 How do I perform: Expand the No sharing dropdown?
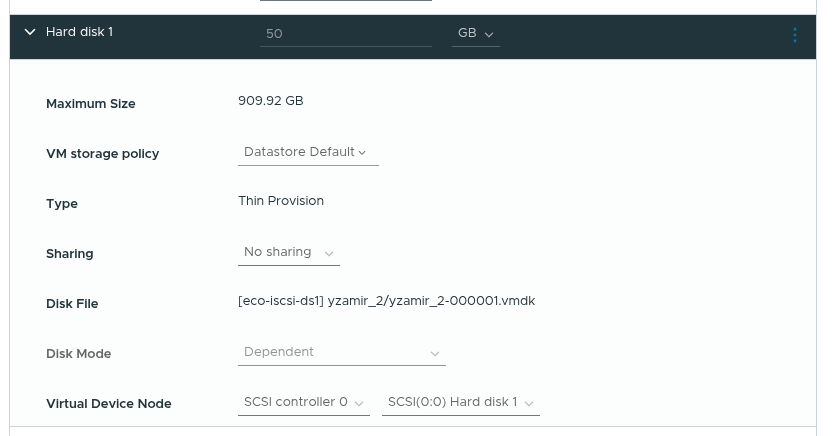pos(289,253)
